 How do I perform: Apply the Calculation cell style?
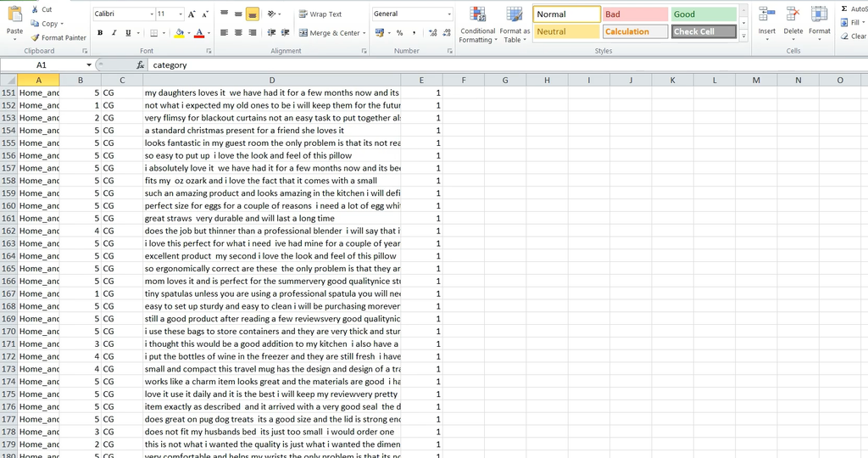[636, 31]
